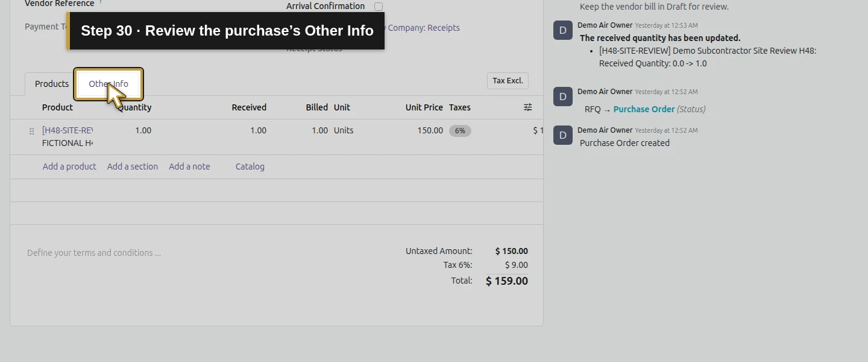Follow the 'Purchase Order' status link in chatter
868x362 pixels.
click(x=644, y=109)
